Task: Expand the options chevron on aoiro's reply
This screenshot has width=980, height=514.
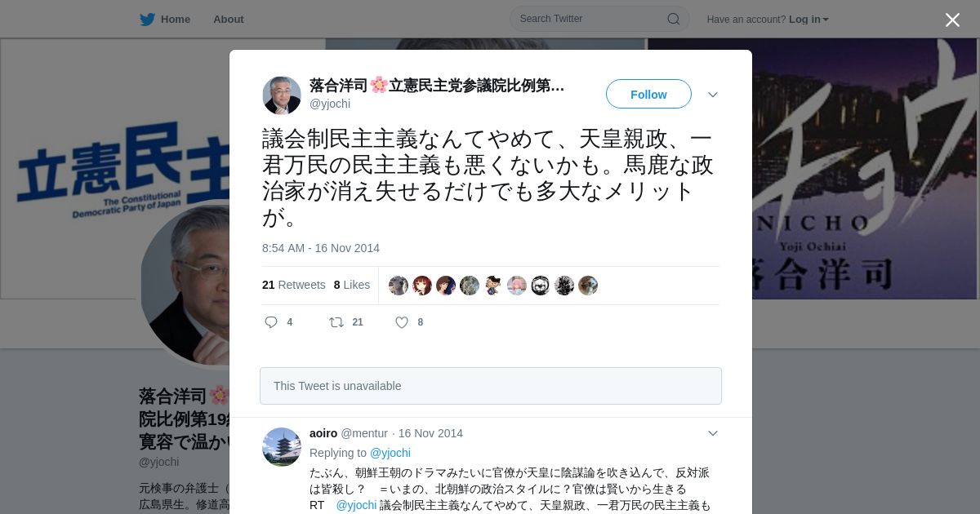Action: tap(713, 433)
